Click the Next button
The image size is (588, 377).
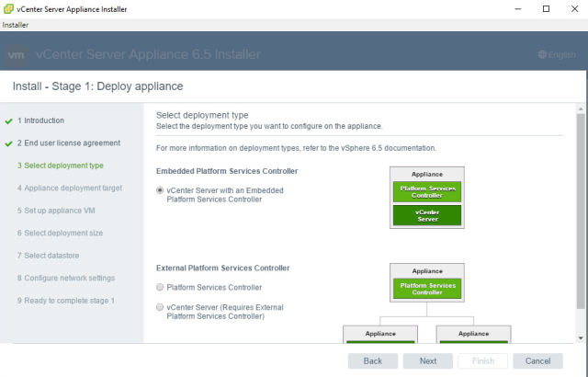[x=428, y=360]
